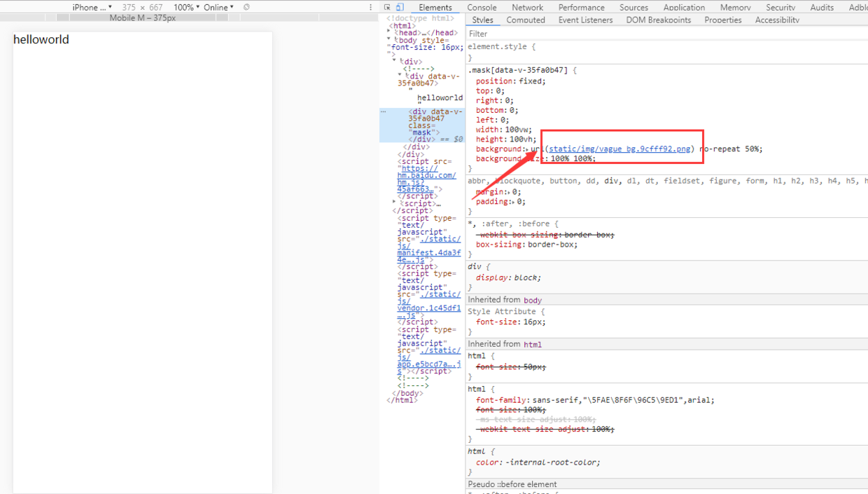Click the color: -internal-root-color declaration
Viewport: 868px width, 494px height.
click(x=538, y=462)
